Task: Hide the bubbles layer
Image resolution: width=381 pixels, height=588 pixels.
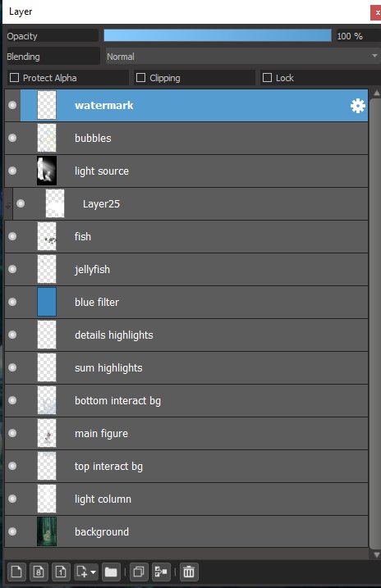Action: (12, 138)
